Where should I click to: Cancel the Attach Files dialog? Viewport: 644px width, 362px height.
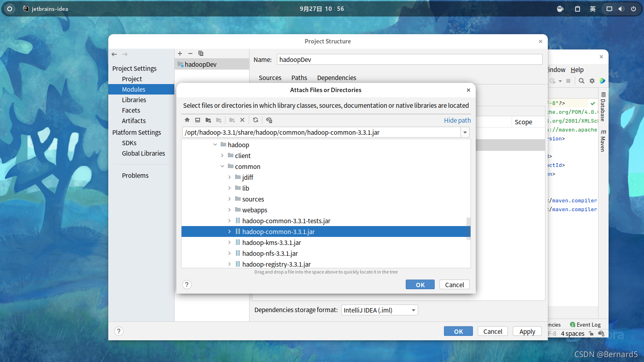coord(454,285)
